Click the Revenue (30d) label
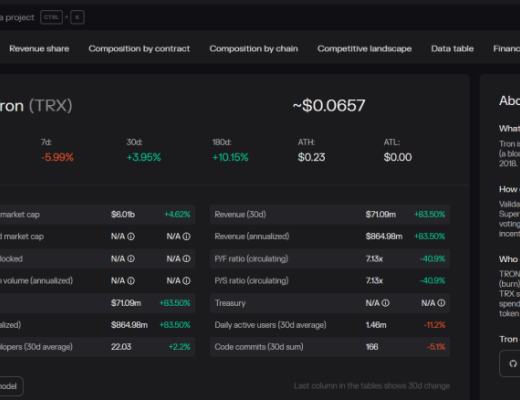This screenshot has width=520, height=400. coord(240,214)
